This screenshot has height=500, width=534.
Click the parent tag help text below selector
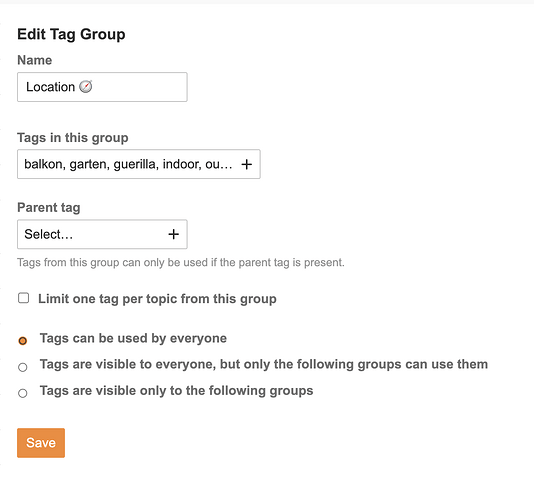point(181,263)
